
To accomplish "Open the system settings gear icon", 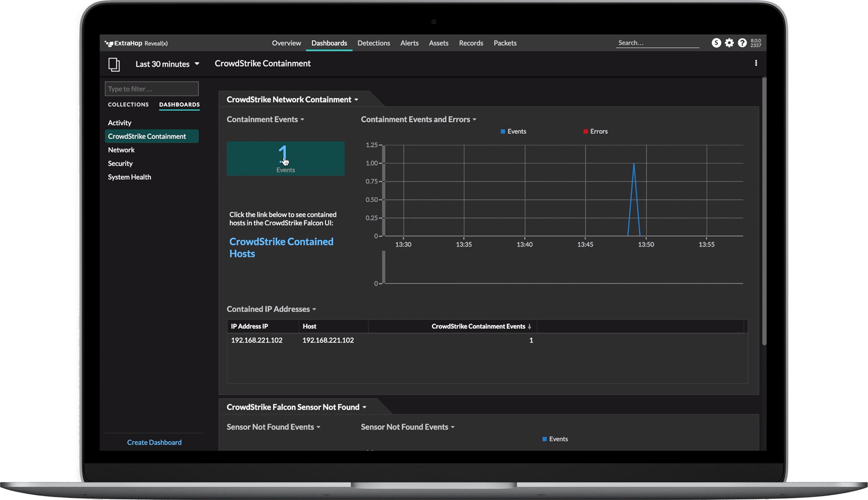I will [x=729, y=43].
